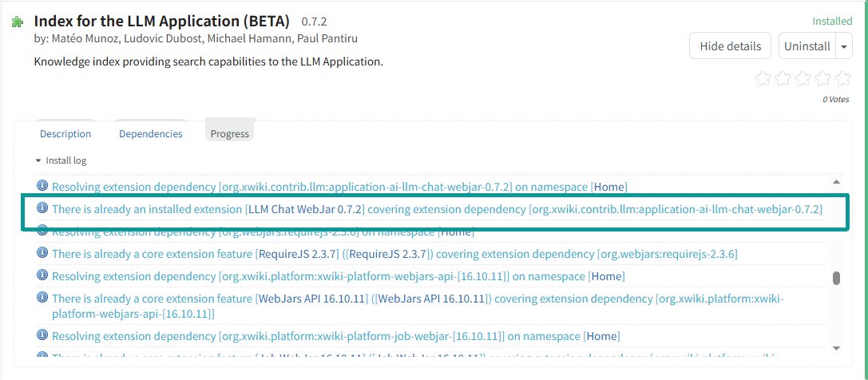Click info icon beside RequireJS core extension message
Viewport: 868px width, 380px height.
tap(42, 253)
